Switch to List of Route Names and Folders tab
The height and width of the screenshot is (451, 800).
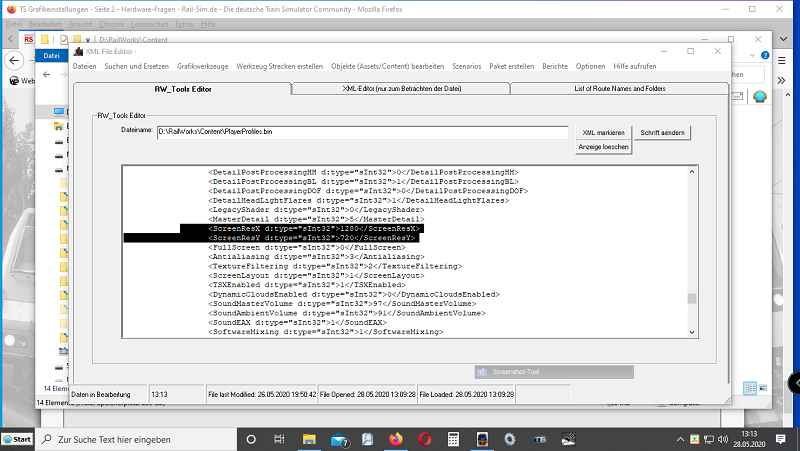619,89
